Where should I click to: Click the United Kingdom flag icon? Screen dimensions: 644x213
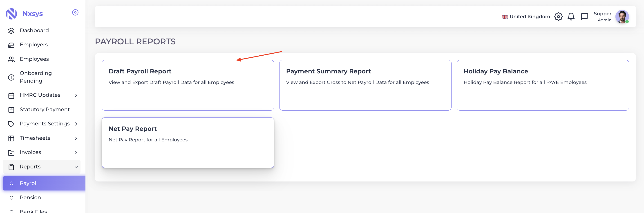pos(505,17)
